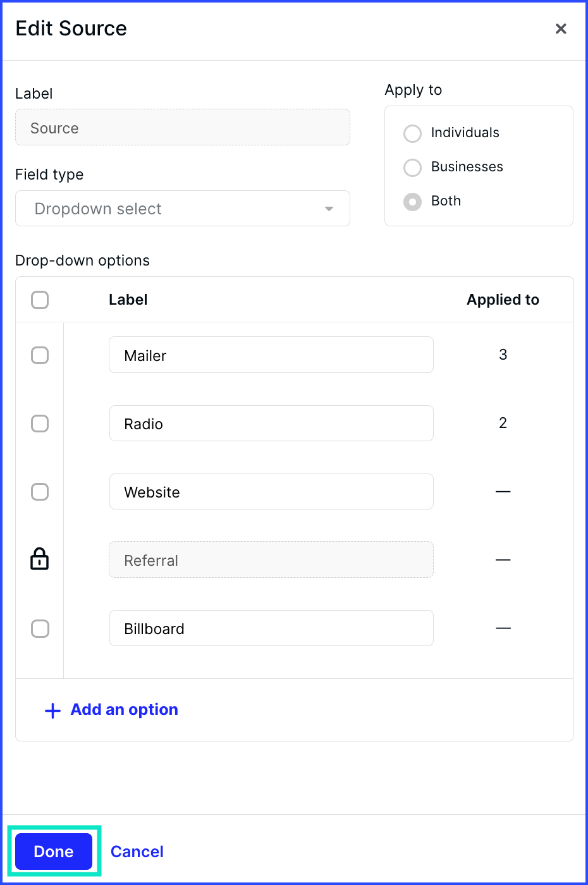Viewport: 588px width, 885px height.
Task: Click the Done button
Action: tap(54, 851)
